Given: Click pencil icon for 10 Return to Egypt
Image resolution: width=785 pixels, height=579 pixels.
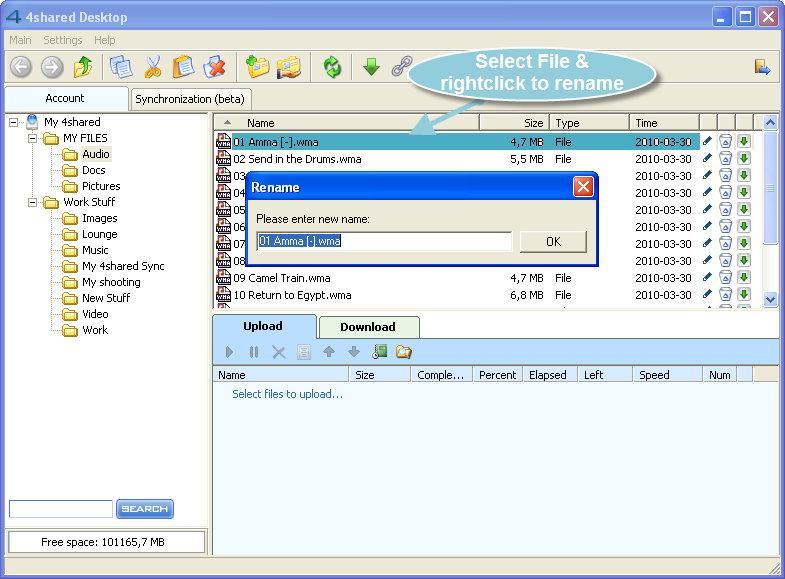Looking at the screenshot, I should pyautogui.click(x=707, y=294).
